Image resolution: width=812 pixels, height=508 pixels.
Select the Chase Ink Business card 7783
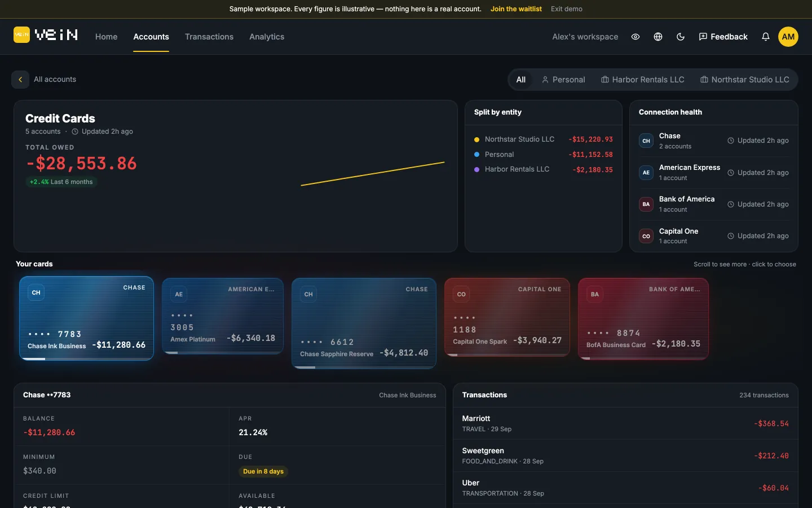[x=86, y=318]
